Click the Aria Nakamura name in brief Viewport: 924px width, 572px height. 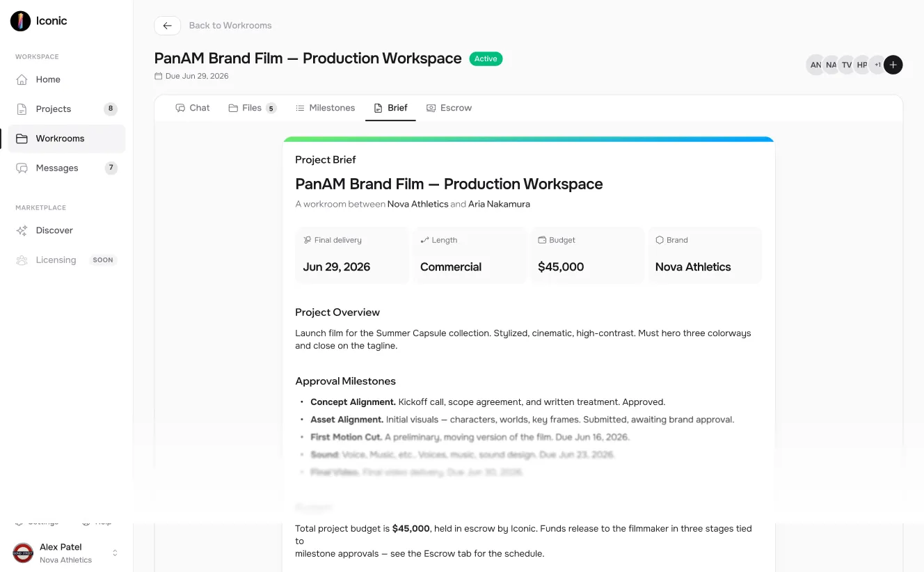(499, 204)
